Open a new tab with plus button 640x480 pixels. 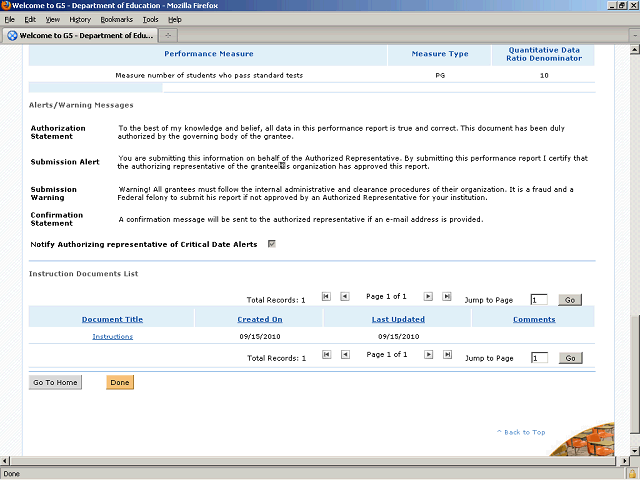[168, 36]
